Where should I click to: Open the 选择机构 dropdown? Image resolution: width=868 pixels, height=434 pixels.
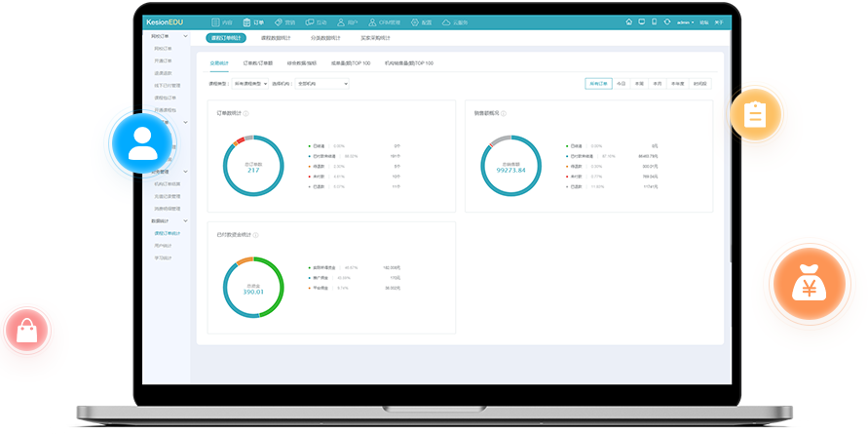(321, 84)
